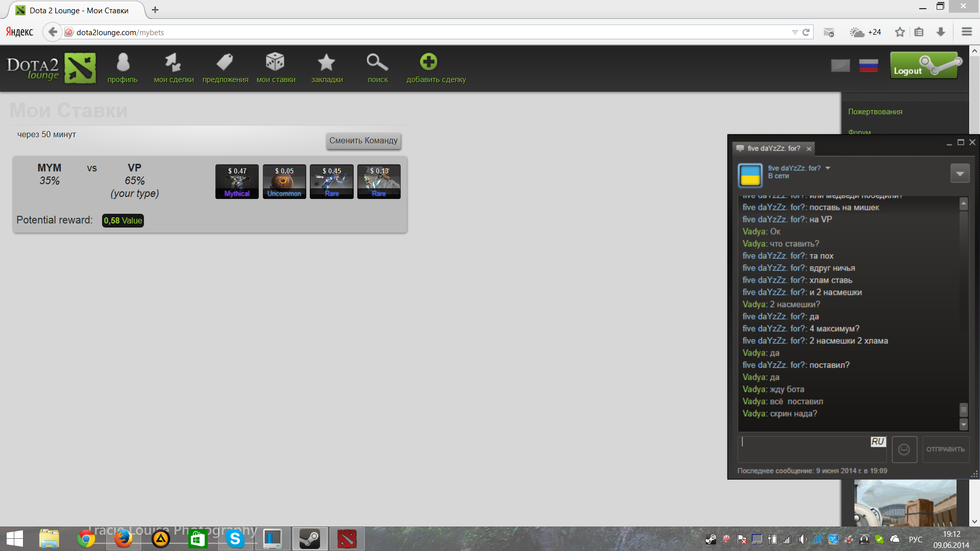Click chat scrollbar down arrow

tap(964, 424)
